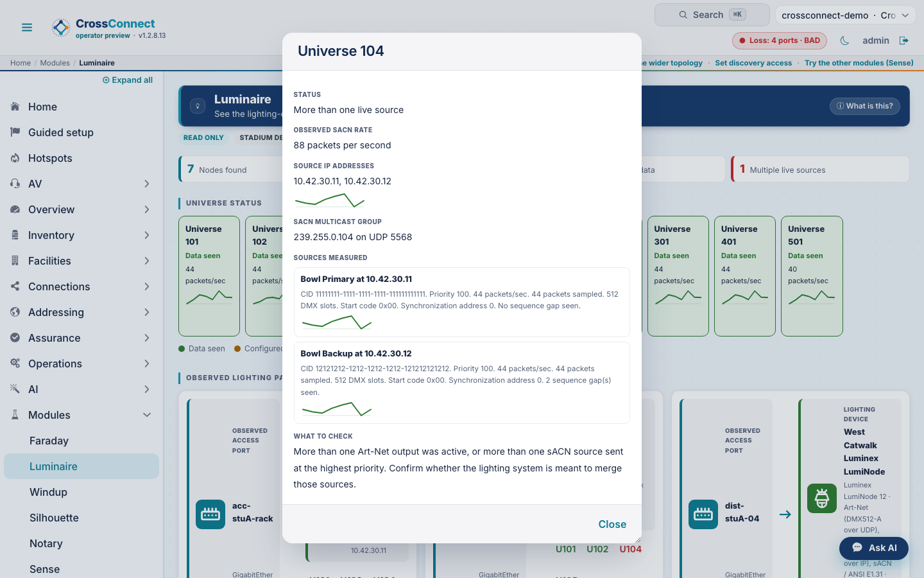Click the Loss: 4 ports BAD badge
This screenshot has width=924, height=578.
(780, 40)
